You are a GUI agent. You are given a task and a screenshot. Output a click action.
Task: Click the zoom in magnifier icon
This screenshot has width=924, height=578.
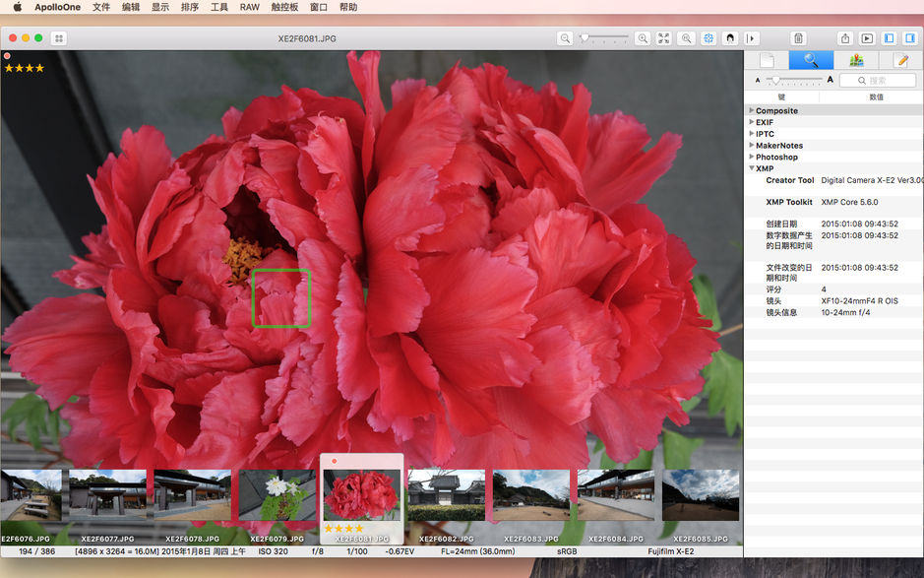(643, 38)
